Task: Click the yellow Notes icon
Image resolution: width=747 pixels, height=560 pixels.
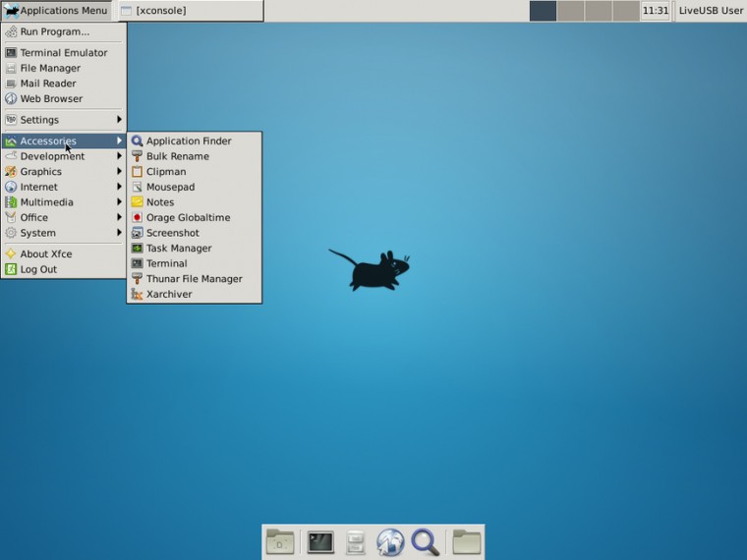Action: tap(138, 202)
